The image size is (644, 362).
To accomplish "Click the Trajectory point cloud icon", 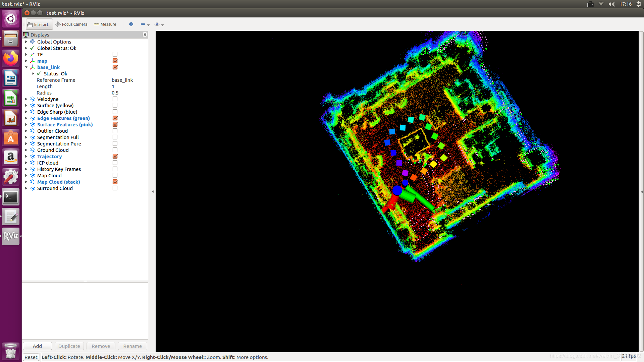I will pos(33,156).
